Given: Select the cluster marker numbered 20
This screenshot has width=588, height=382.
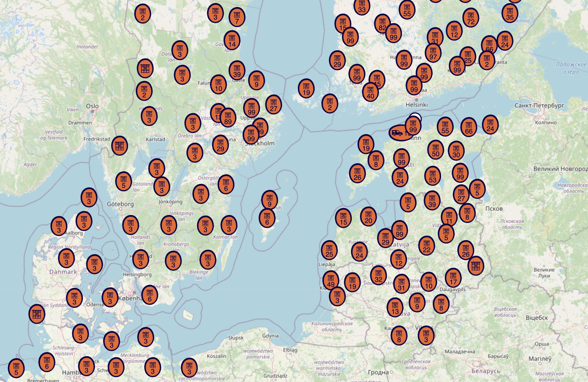Looking at the screenshot, I should click(x=368, y=217).
